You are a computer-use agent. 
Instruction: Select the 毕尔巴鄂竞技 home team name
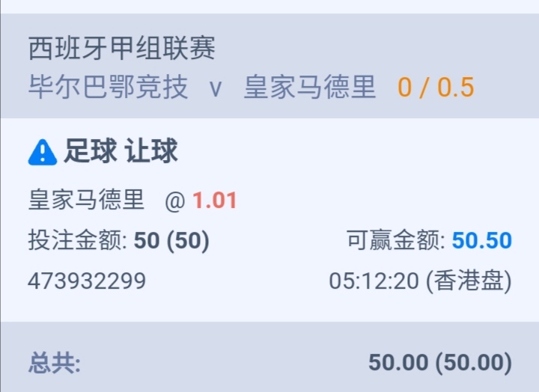108,88
